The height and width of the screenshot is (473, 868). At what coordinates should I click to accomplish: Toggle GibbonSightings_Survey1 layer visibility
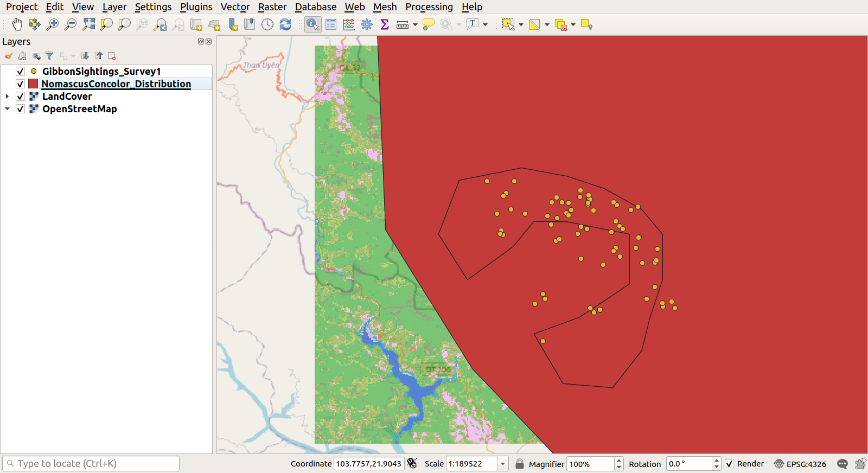[x=20, y=71]
